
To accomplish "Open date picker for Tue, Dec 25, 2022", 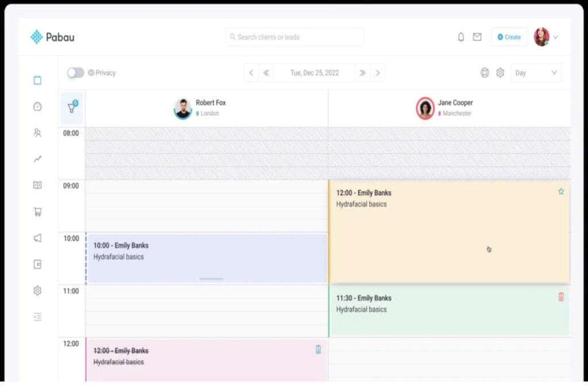I will (x=314, y=73).
